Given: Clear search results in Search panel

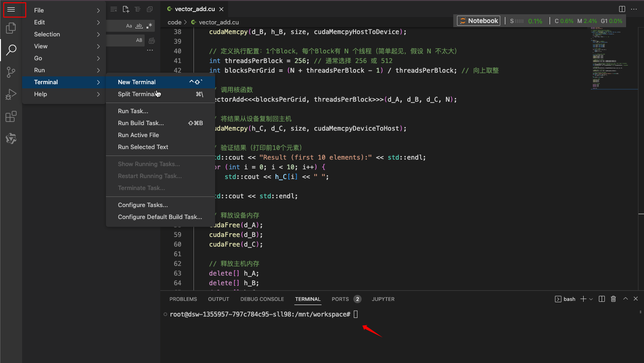Looking at the screenshot, I should coord(113,10).
